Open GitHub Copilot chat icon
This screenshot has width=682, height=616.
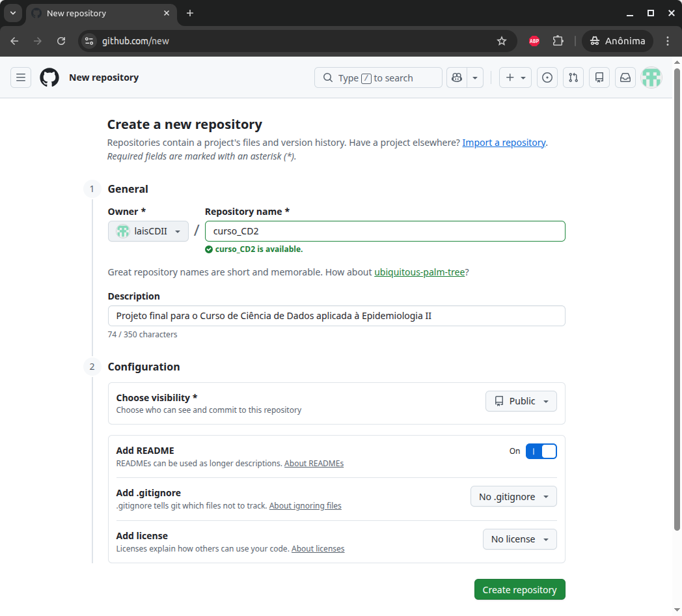click(x=457, y=77)
